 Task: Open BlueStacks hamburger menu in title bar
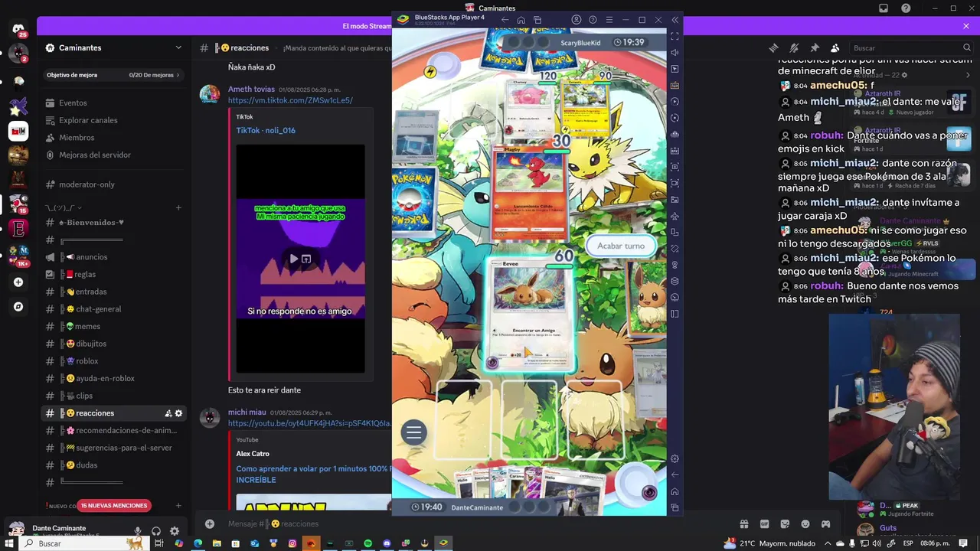coord(609,20)
